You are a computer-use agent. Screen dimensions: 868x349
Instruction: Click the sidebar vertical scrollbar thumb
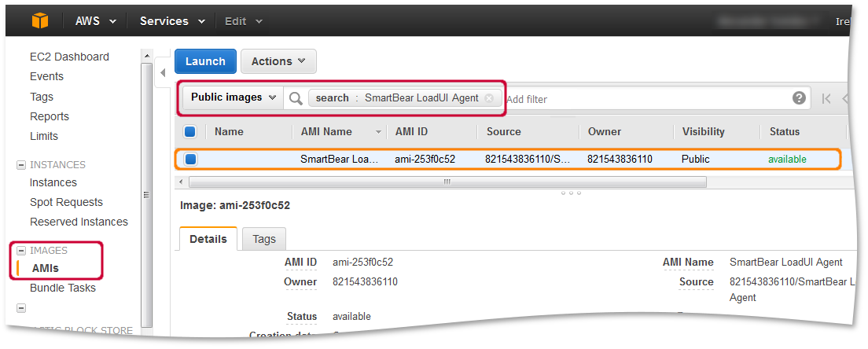point(147,194)
